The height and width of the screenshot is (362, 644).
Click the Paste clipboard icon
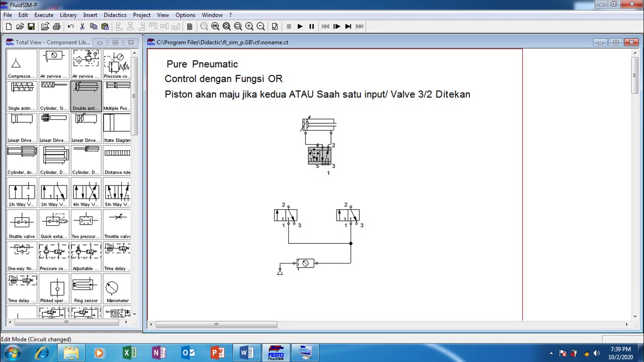(105, 27)
